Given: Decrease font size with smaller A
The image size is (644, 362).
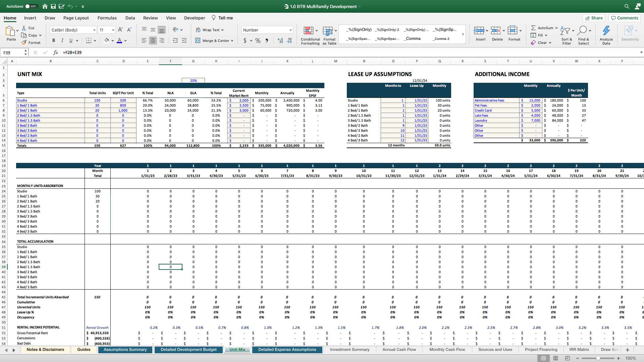Looking at the screenshot, I should pyautogui.click(x=129, y=30).
